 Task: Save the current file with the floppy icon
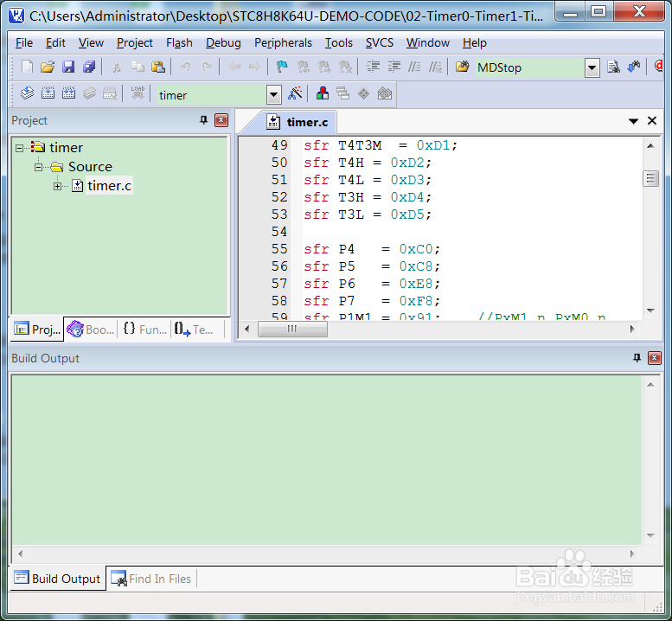[68, 67]
